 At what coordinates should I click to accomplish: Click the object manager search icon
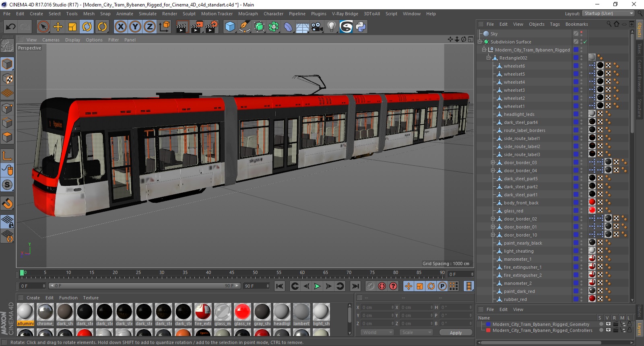click(x=609, y=24)
